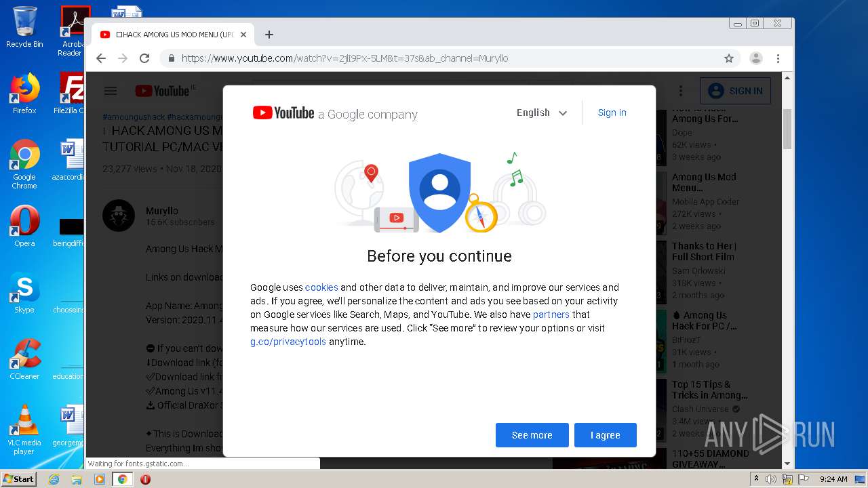Open Among Us Mod Menu recommended video

[x=704, y=182]
